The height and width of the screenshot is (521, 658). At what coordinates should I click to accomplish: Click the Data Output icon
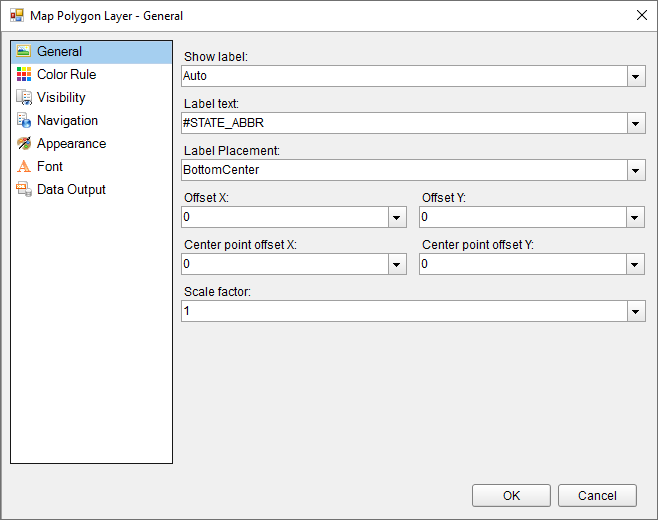coord(24,190)
